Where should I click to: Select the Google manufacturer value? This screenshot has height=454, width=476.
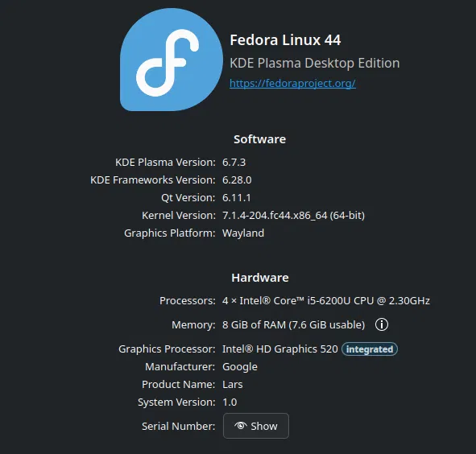pyautogui.click(x=239, y=367)
